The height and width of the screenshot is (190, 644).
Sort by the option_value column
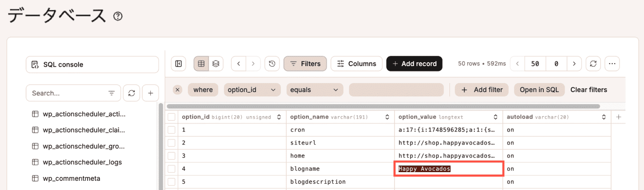496,117
